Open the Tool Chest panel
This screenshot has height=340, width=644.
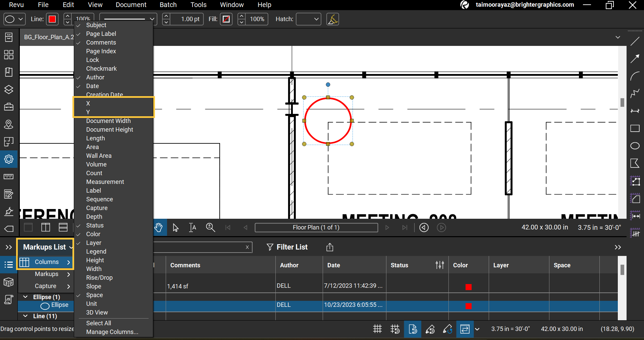(x=9, y=107)
